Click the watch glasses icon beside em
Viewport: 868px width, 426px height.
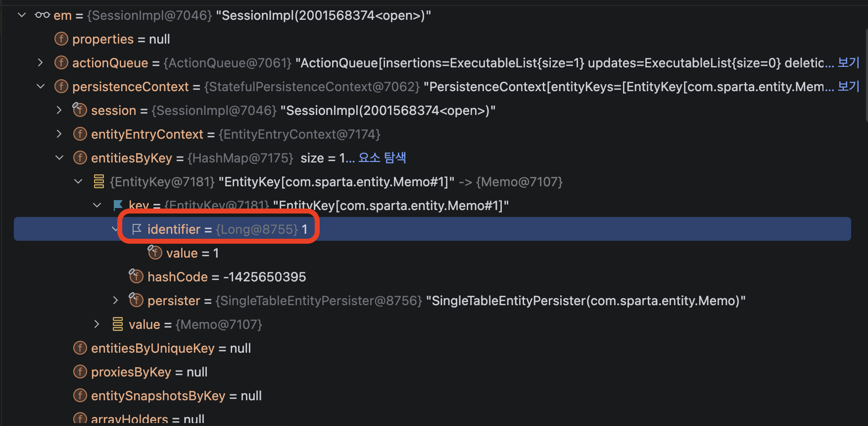43,15
